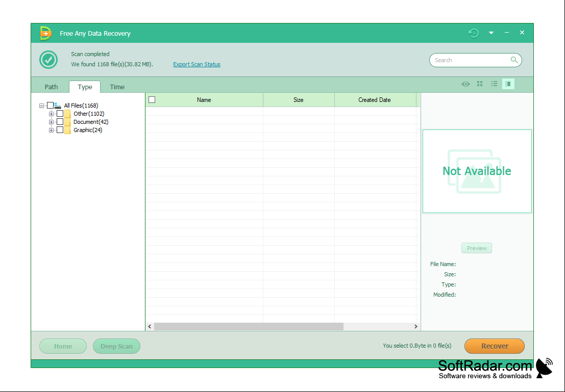Focus the Search input field
Screen dimensions: 565x392
[475, 60]
